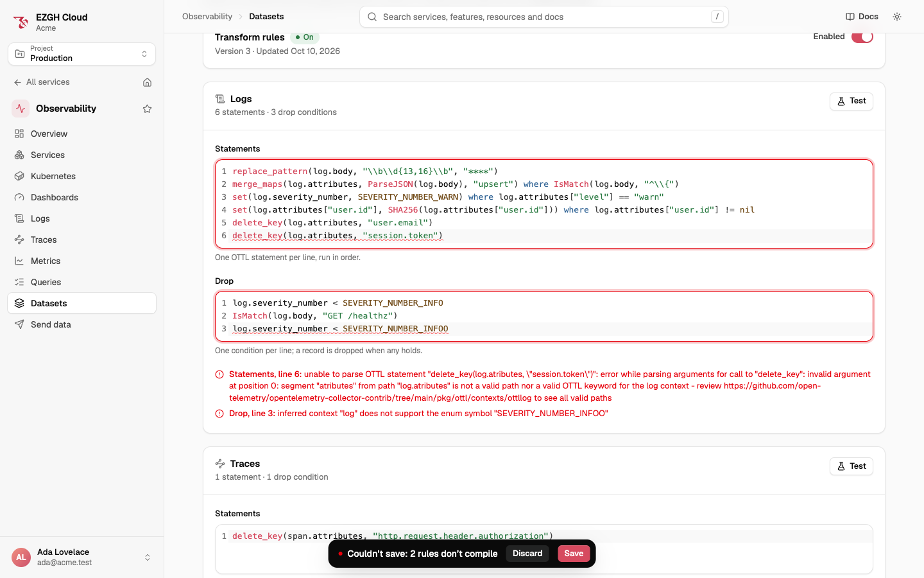Image resolution: width=924 pixels, height=578 pixels.
Task: Click into the Drop conditions editor
Action: click(544, 316)
